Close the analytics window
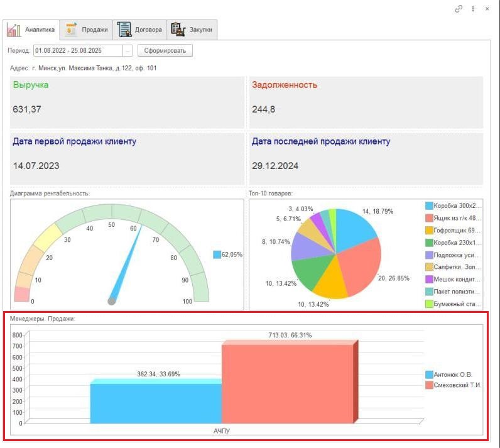 (x=487, y=9)
